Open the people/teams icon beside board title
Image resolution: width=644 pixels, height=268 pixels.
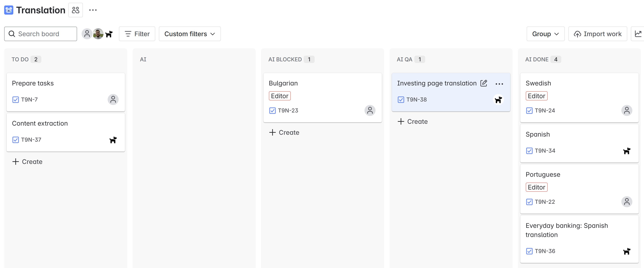(x=75, y=10)
